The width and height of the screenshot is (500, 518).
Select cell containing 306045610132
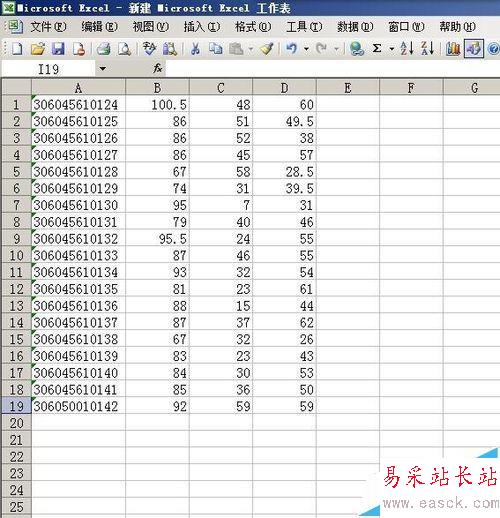pyautogui.click(x=78, y=238)
